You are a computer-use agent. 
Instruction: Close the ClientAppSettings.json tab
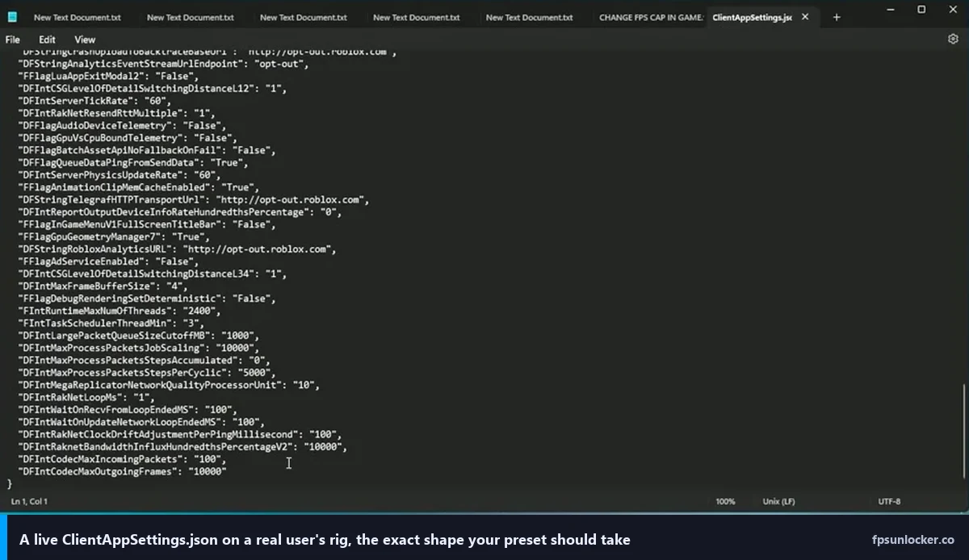tap(805, 17)
